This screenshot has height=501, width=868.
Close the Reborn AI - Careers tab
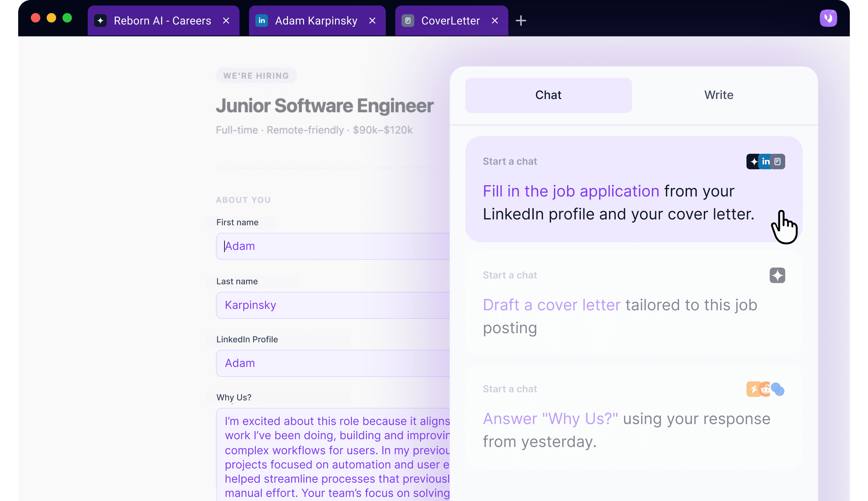226,21
